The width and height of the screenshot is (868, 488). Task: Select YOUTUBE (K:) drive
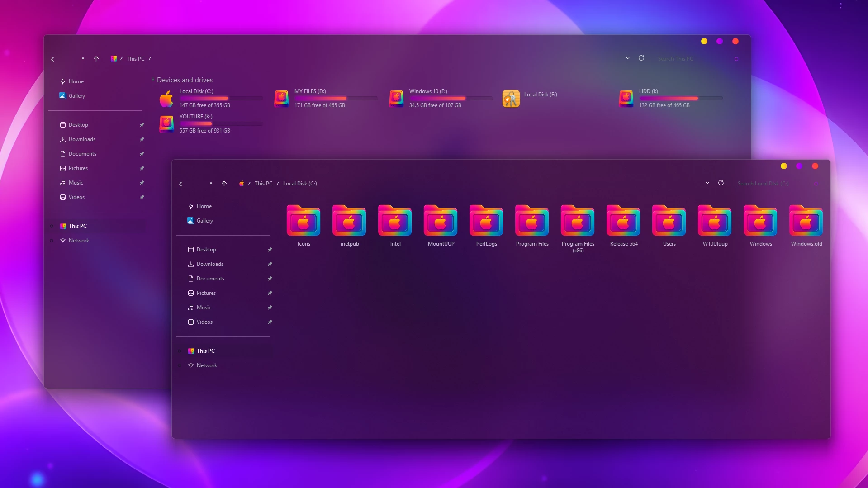coord(211,123)
